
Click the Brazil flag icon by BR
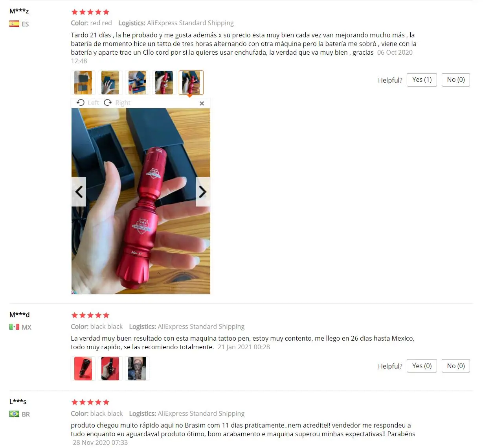14,414
